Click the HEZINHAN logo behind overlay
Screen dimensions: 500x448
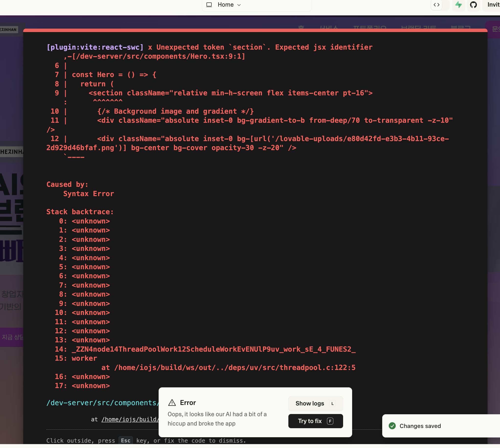tap(9, 30)
